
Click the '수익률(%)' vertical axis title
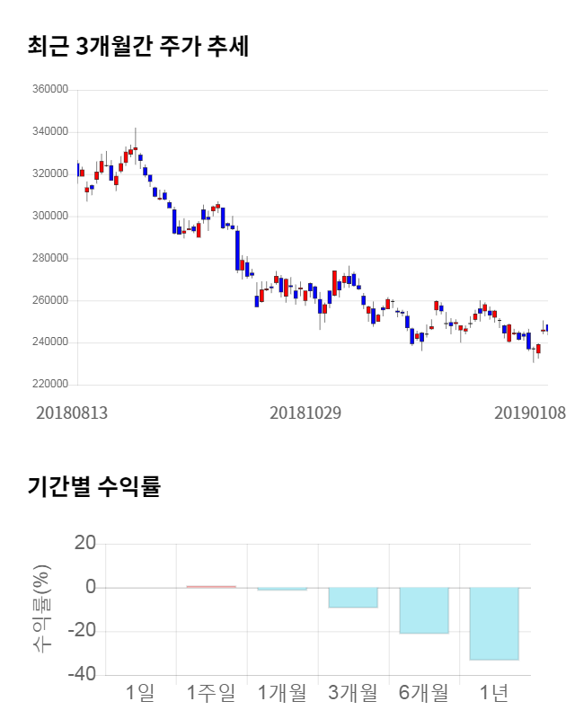point(42,609)
